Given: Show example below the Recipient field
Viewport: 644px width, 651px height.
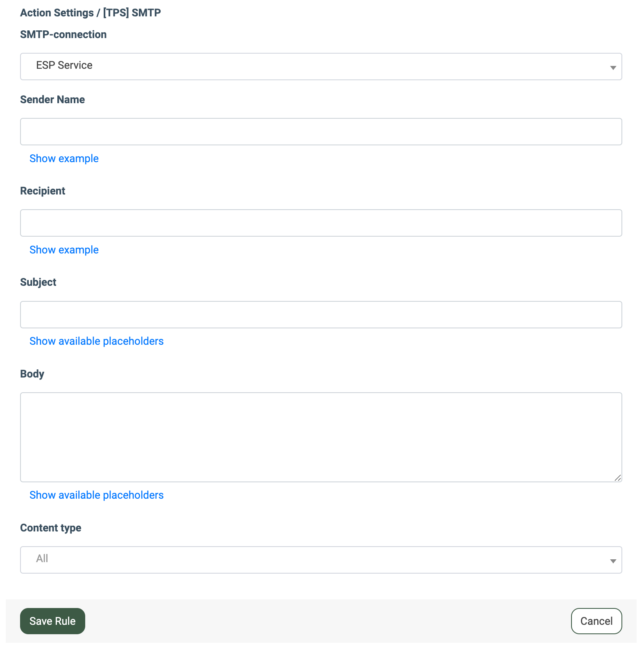Looking at the screenshot, I should point(64,250).
